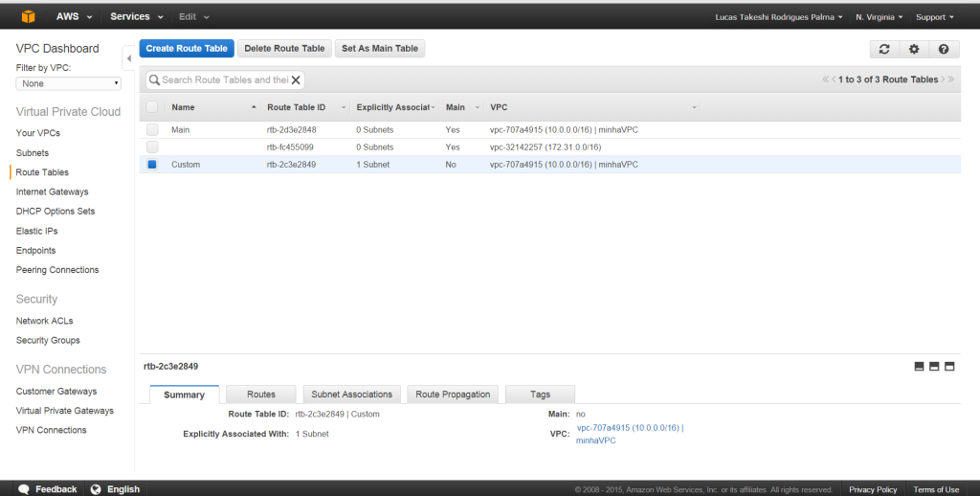Open vpc-707a4915 link in Summary details
This screenshot has width=980, height=496.
coord(630,434)
